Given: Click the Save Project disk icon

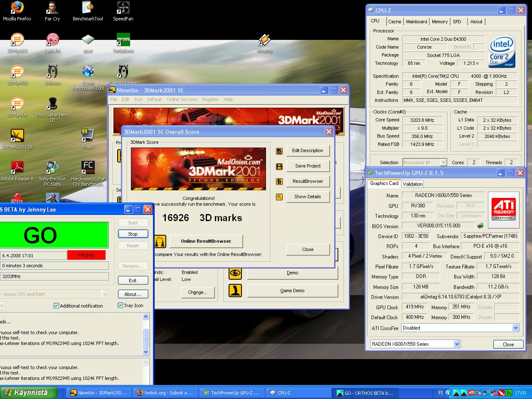Looking at the screenshot, I should click(279, 167).
